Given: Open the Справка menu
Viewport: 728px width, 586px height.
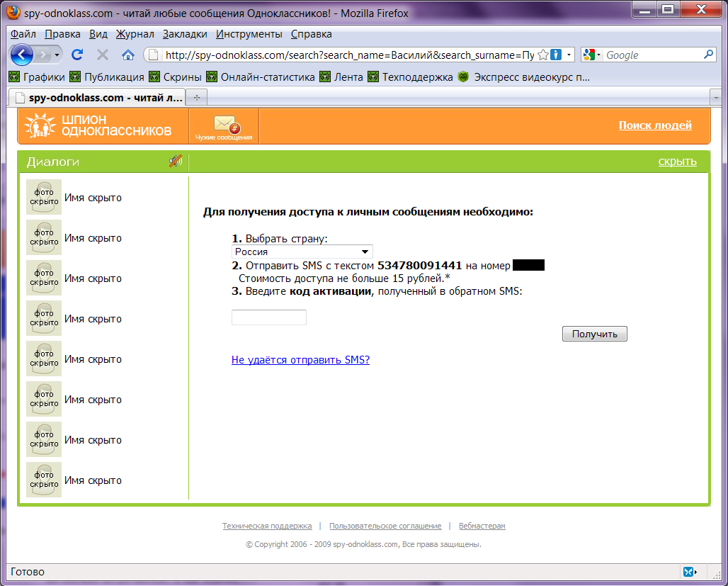Looking at the screenshot, I should point(311,34).
